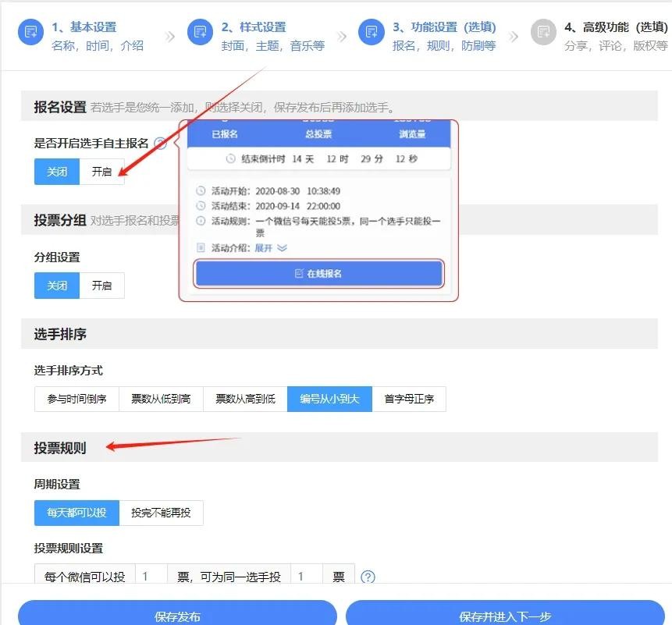Click the 结束倒计时 clock icon

tap(230, 158)
